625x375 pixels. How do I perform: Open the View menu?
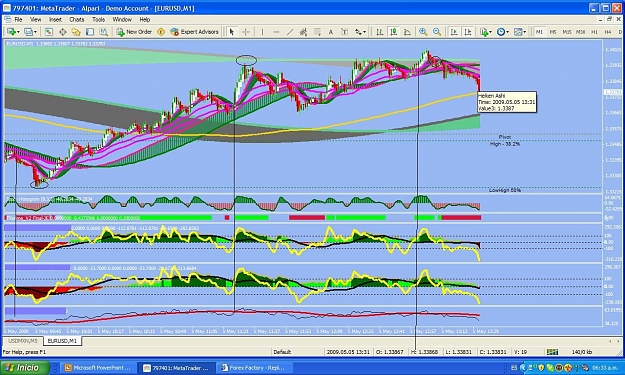pos(35,20)
